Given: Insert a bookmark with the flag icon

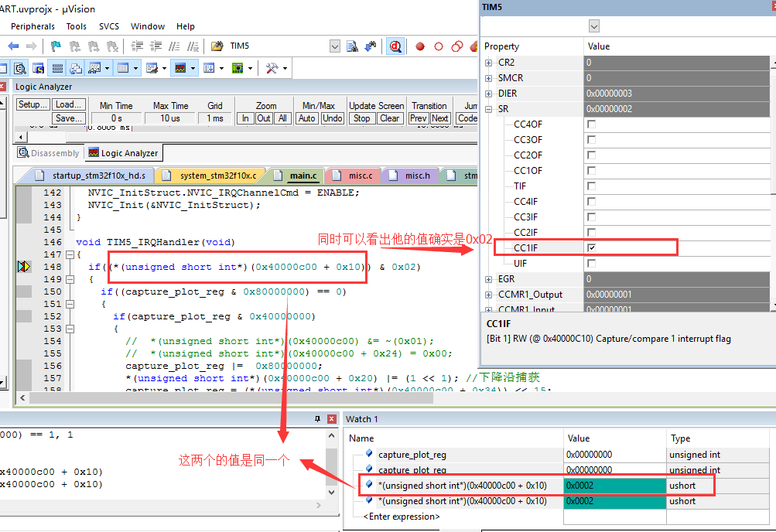Looking at the screenshot, I should (x=56, y=46).
